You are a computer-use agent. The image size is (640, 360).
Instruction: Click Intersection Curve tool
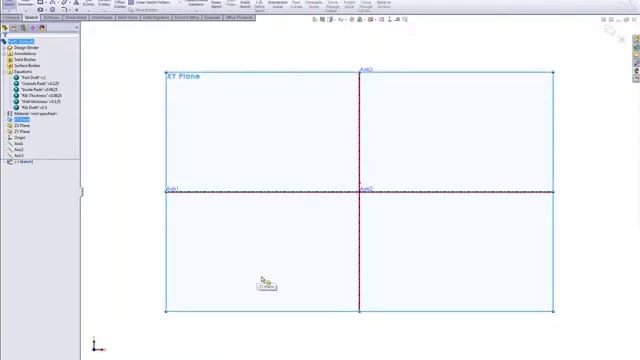tap(278, 4)
